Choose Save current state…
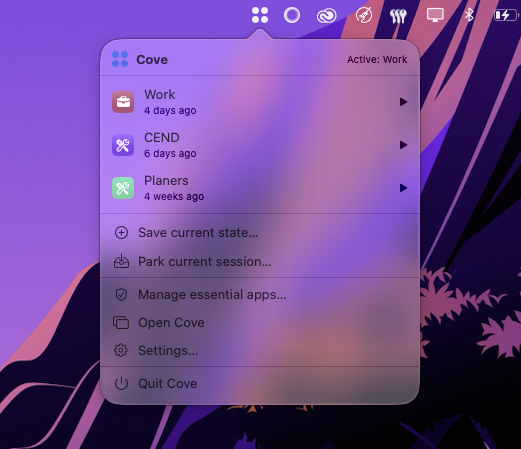Image resolution: width=521 pixels, height=449 pixels. [x=260, y=233]
